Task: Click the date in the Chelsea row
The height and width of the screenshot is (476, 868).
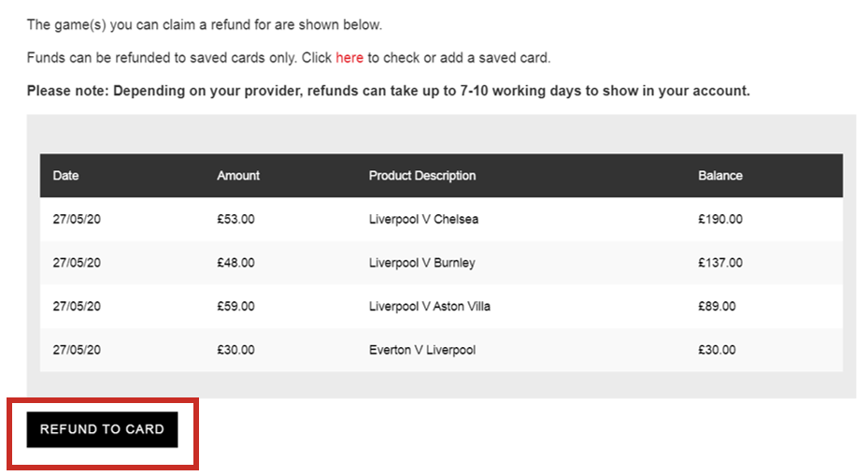Action: [77, 220]
